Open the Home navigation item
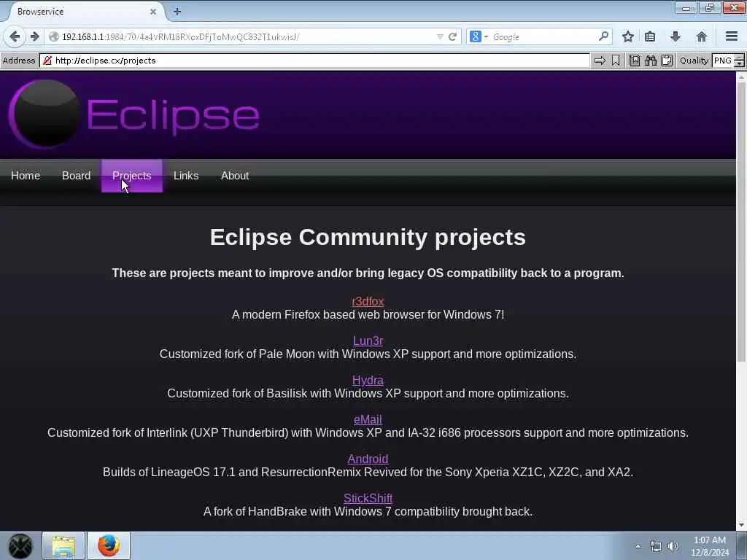The width and height of the screenshot is (747, 560). (x=26, y=176)
